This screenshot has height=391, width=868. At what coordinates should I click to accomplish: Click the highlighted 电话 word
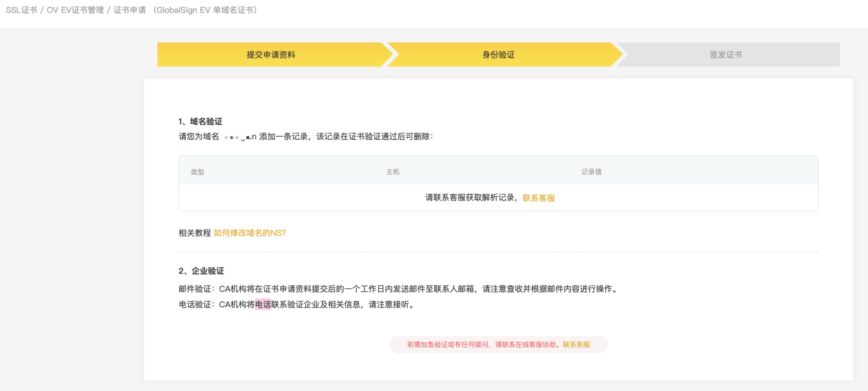click(263, 305)
